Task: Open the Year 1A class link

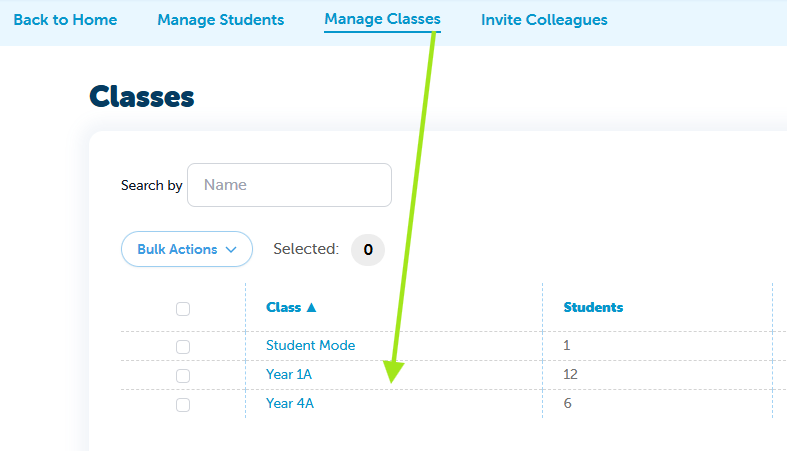Action: pyautogui.click(x=290, y=375)
